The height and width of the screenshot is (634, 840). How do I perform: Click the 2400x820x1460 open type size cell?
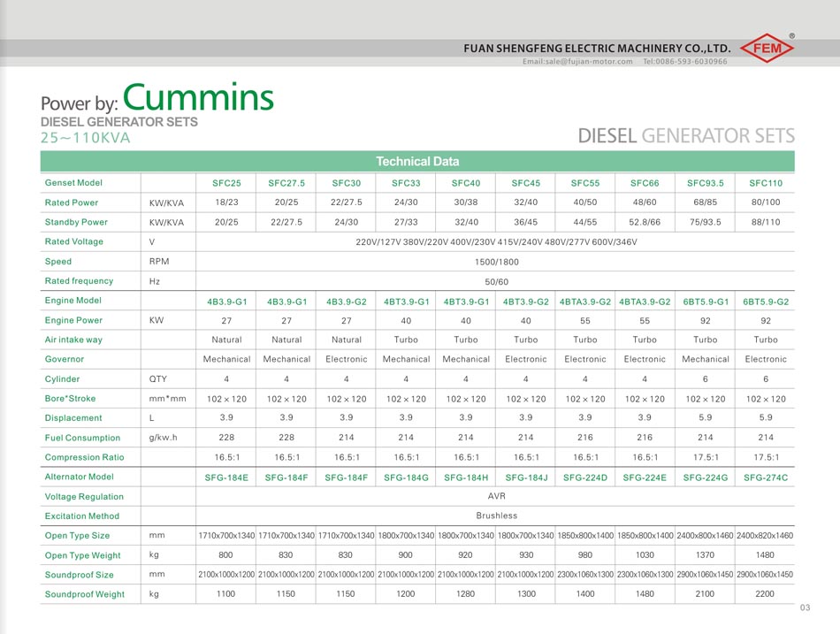[765, 535]
